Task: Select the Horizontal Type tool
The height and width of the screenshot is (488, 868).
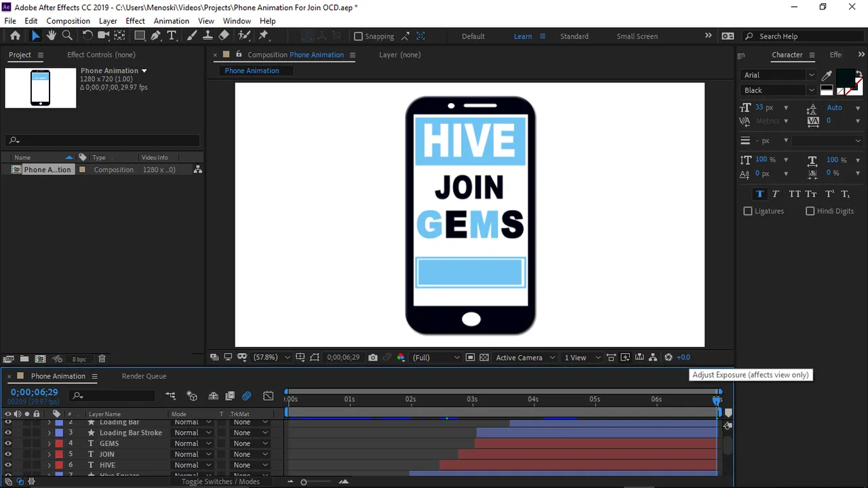Action: pyautogui.click(x=172, y=36)
